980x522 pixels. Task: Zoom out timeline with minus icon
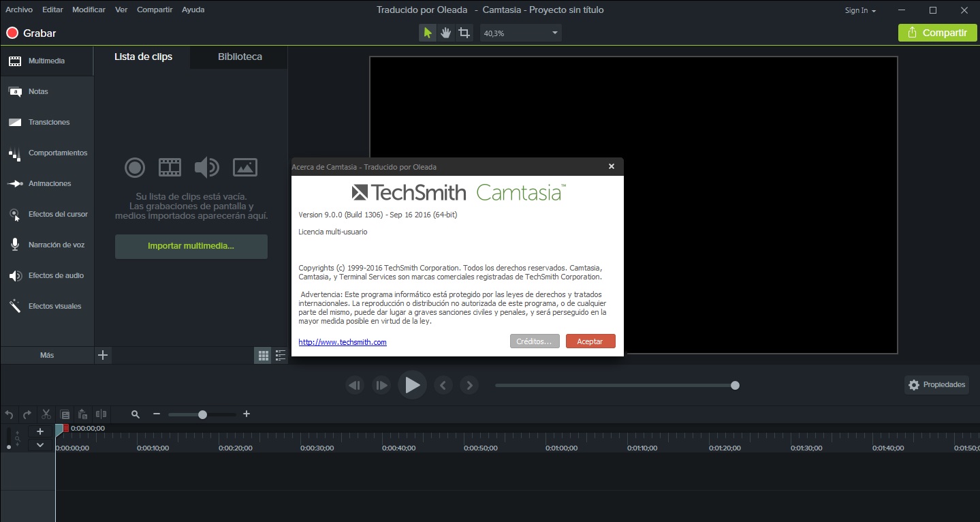157,414
